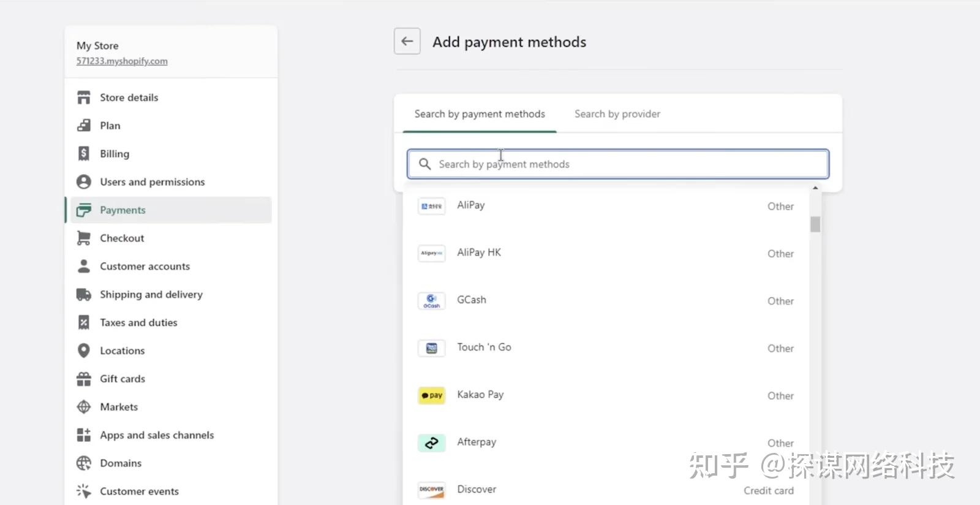Click the Kakao Pay logo icon
Screen dimensions: 980x505
tap(431, 395)
